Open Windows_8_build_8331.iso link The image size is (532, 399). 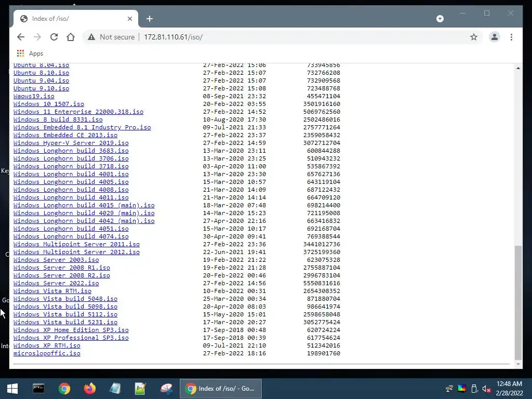point(58,119)
